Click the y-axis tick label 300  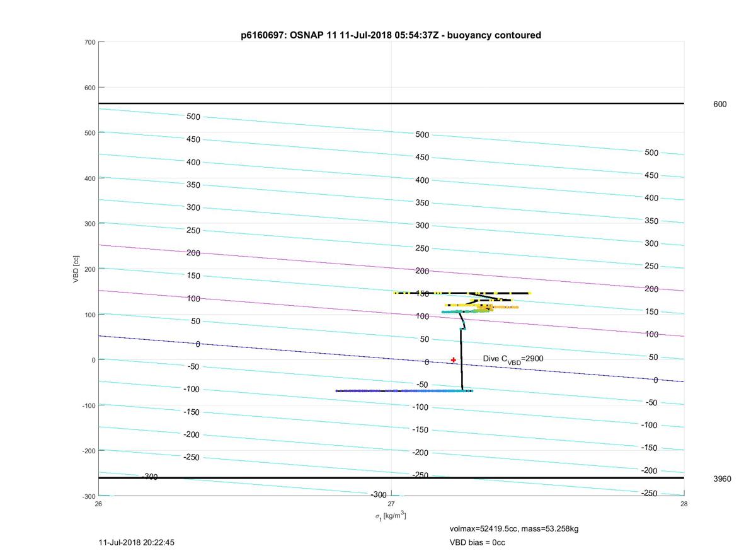(x=89, y=224)
